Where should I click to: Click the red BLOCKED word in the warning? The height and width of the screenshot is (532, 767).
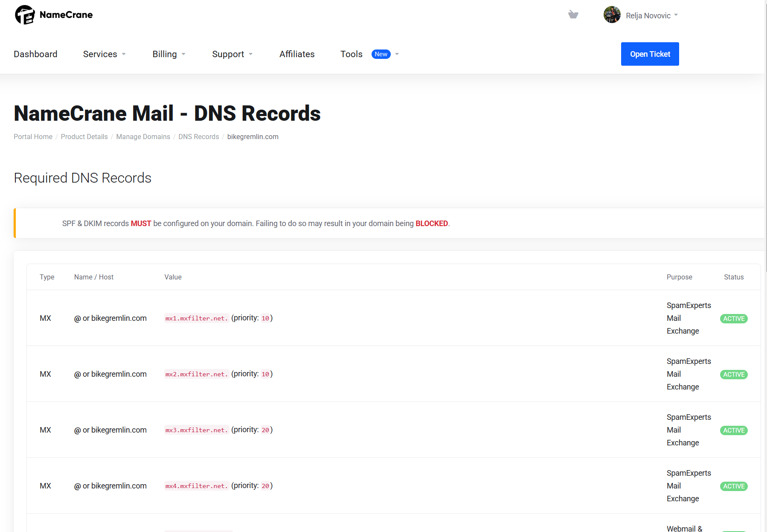click(432, 224)
